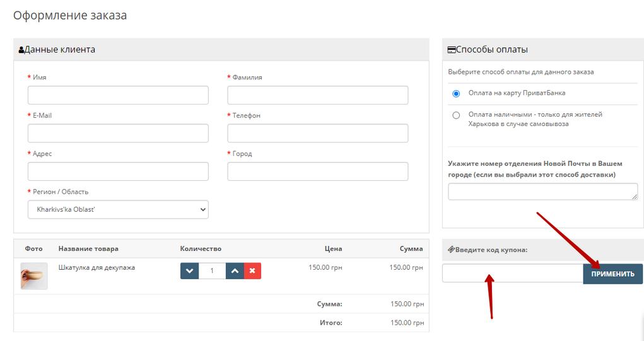Choose cash payment for Kharkiv residents
Screen dimensions: 644x341
pos(456,115)
